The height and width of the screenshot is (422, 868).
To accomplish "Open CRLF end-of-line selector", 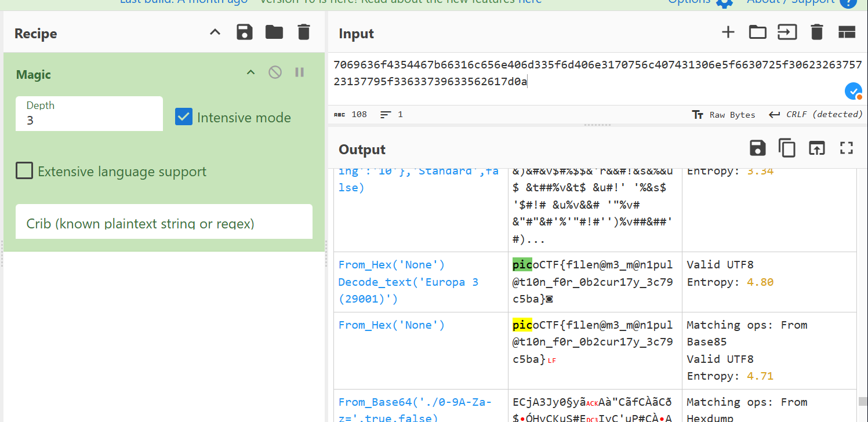I will point(816,115).
